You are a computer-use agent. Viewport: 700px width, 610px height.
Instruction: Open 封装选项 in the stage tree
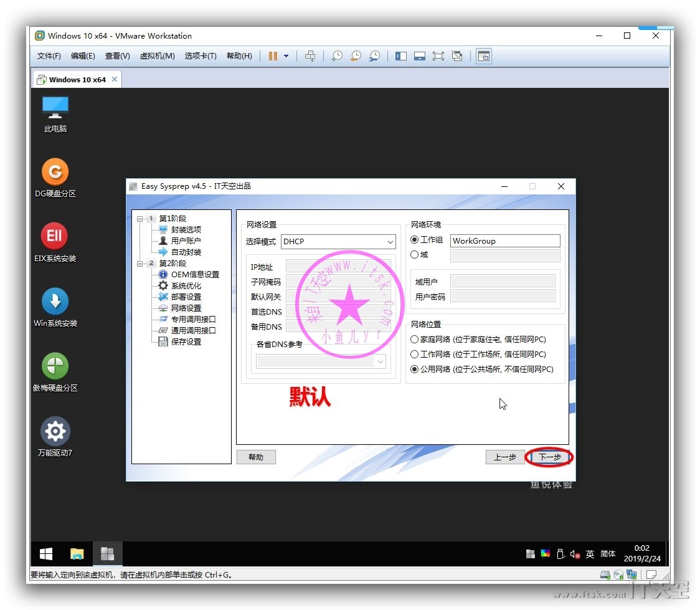point(186,229)
